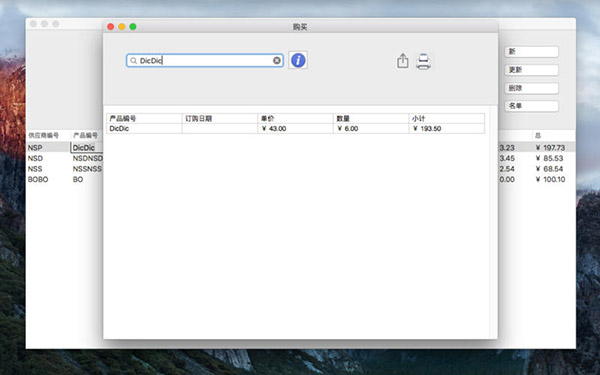Viewport: 600px width, 375px height.
Task: Click the magnifier icon in search field
Action: (x=133, y=60)
